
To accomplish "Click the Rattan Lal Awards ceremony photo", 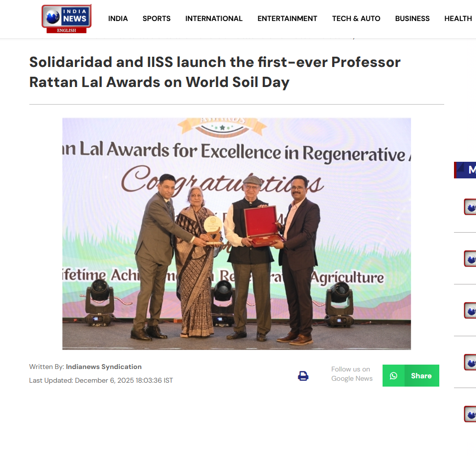I will click(236, 234).
